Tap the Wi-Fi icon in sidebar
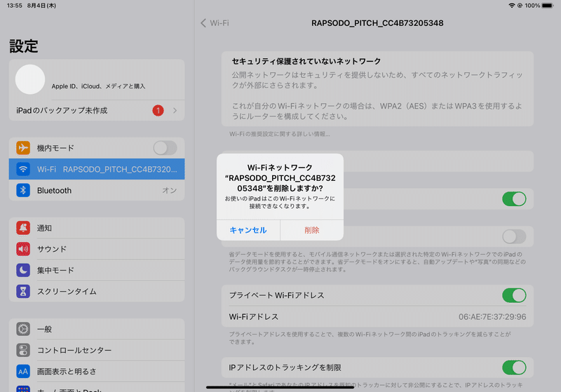The image size is (561, 392). coord(23,169)
